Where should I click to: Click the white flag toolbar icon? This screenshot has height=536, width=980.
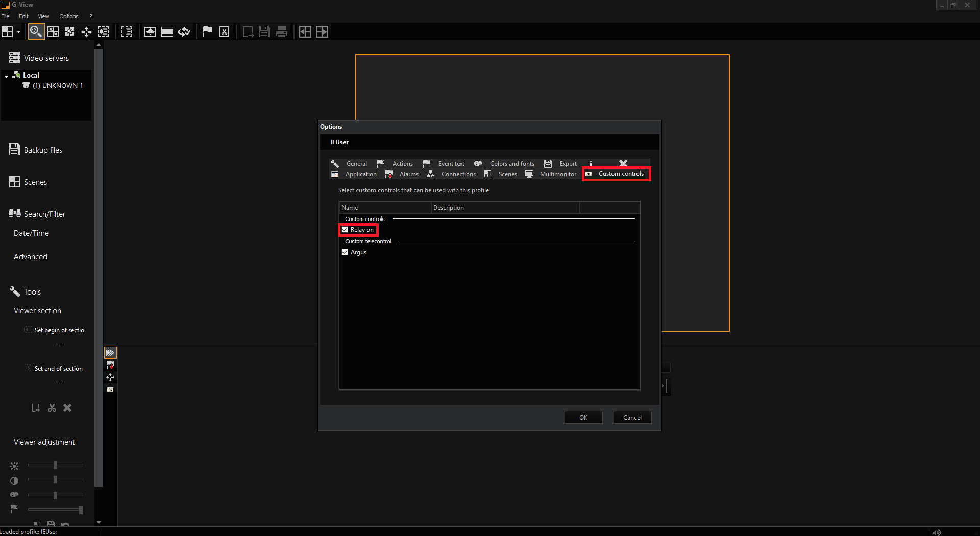(x=207, y=32)
